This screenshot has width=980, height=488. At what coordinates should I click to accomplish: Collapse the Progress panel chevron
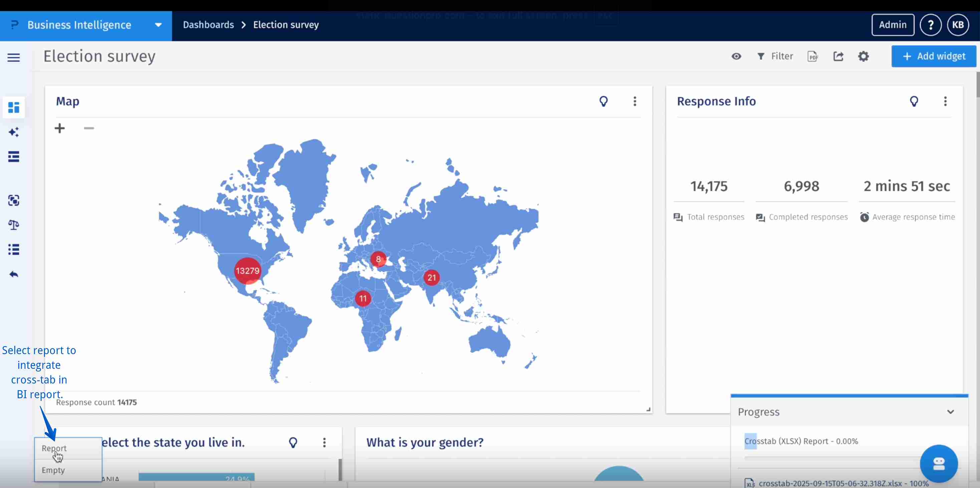951,412
